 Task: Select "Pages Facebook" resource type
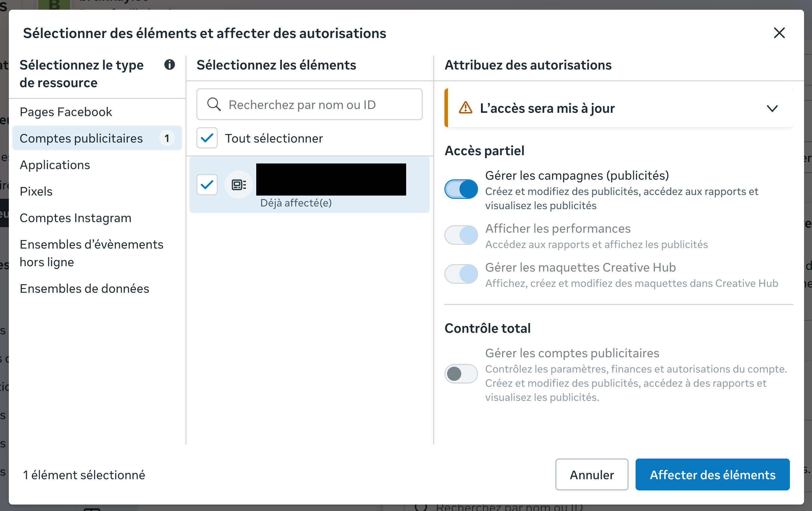tap(97, 112)
